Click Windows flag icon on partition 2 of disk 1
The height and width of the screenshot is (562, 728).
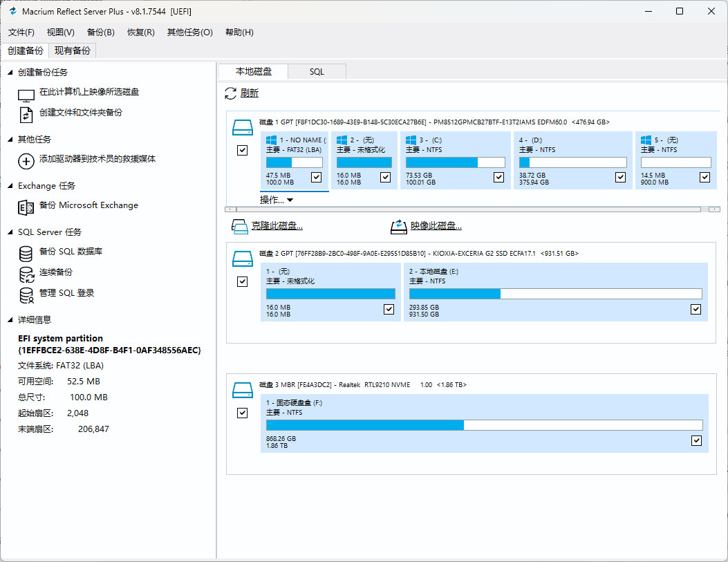[x=342, y=140]
